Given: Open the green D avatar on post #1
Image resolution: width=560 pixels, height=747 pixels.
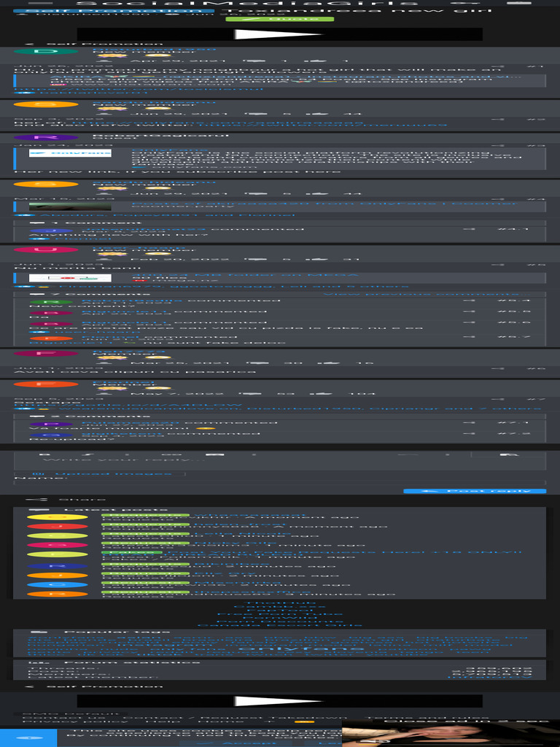Looking at the screenshot, I should point(46,52).
